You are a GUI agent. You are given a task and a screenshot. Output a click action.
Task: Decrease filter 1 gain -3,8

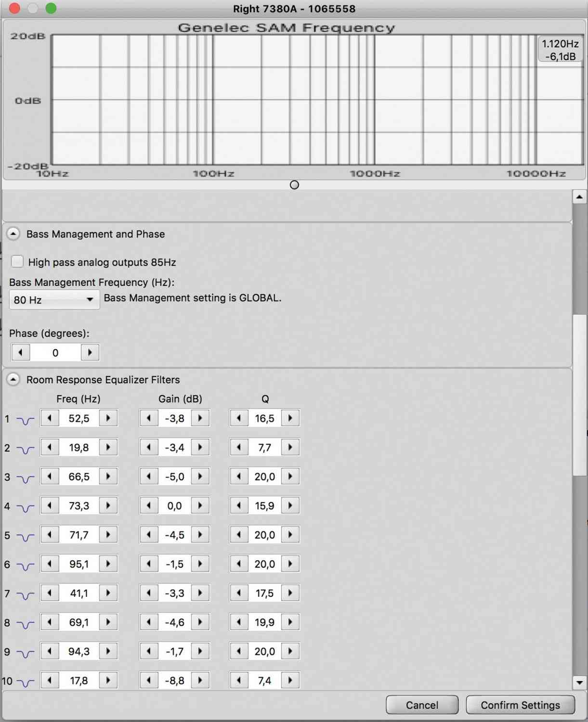149,418
